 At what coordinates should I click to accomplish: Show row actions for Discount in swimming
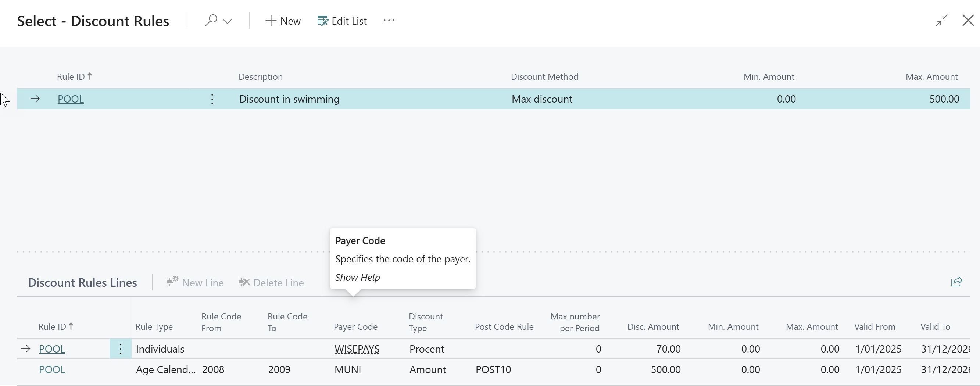tap(212, 99)
